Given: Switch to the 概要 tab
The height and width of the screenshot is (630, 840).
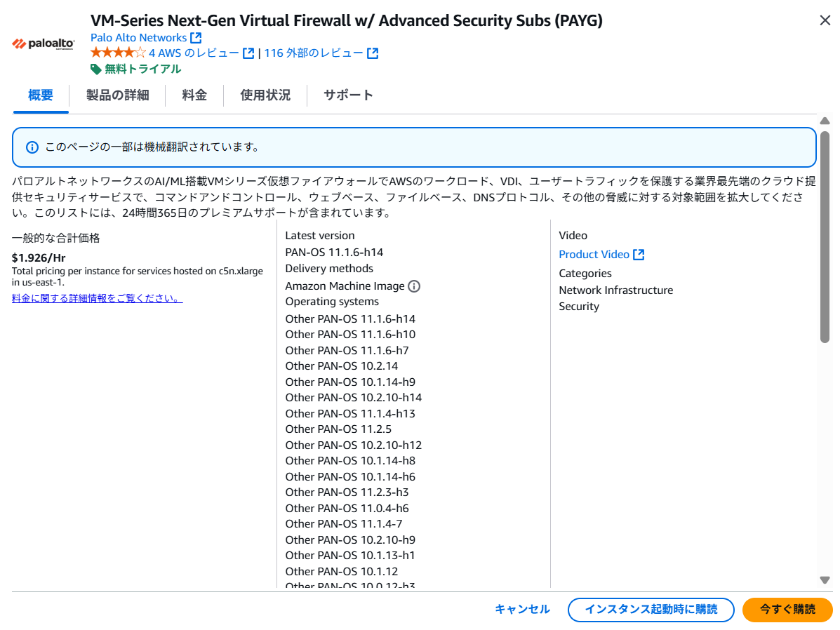Looking at the screenshot, I should [x=41, y=95].
